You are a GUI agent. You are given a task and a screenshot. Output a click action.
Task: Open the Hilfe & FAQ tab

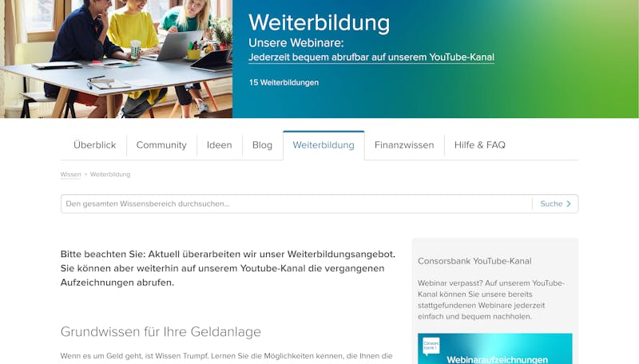click(x=480, y=145)
